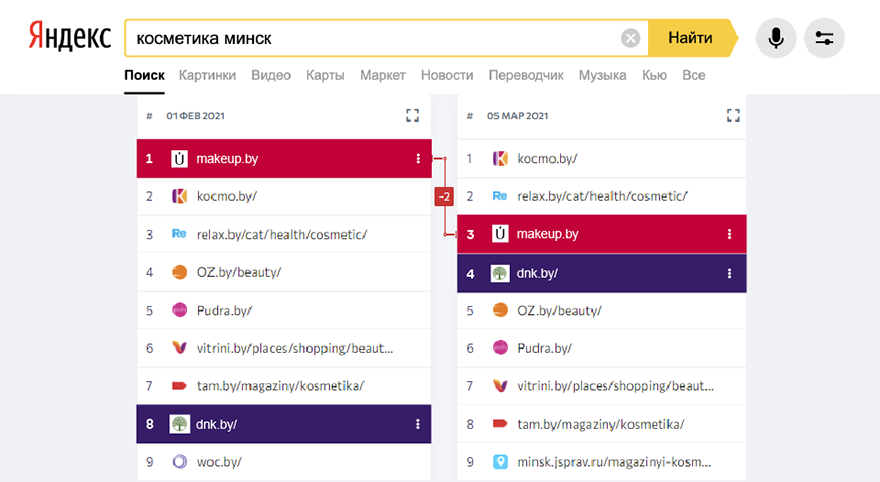Open three-dot menu for dnk.by in March list
880x482 pixels.
point(729,273)
